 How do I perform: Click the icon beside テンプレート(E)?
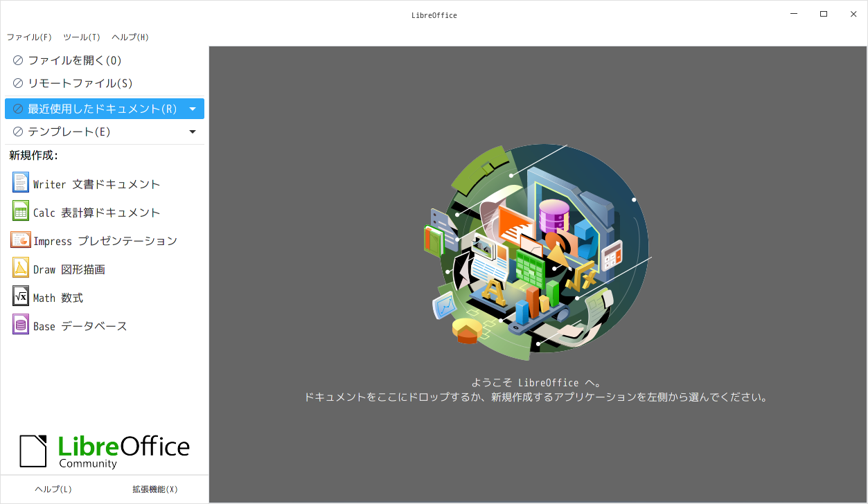tap(18, 132)
